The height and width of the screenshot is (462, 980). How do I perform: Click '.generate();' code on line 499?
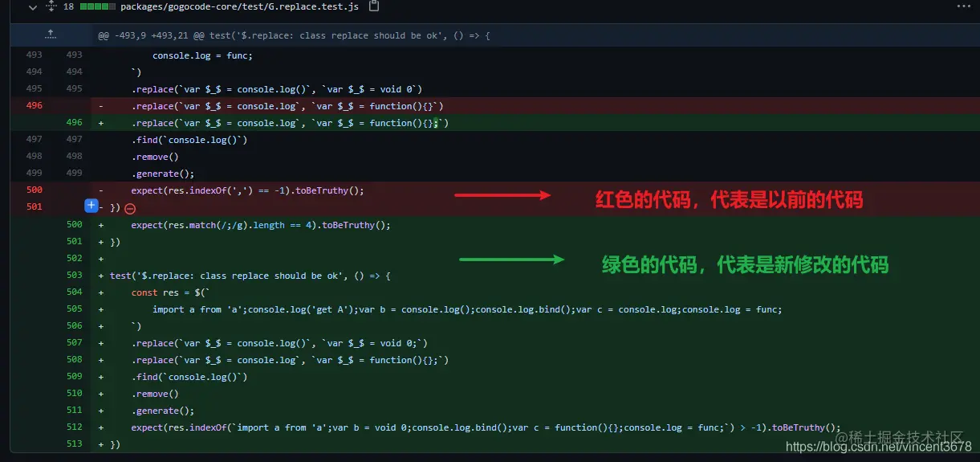click(163, 174)
